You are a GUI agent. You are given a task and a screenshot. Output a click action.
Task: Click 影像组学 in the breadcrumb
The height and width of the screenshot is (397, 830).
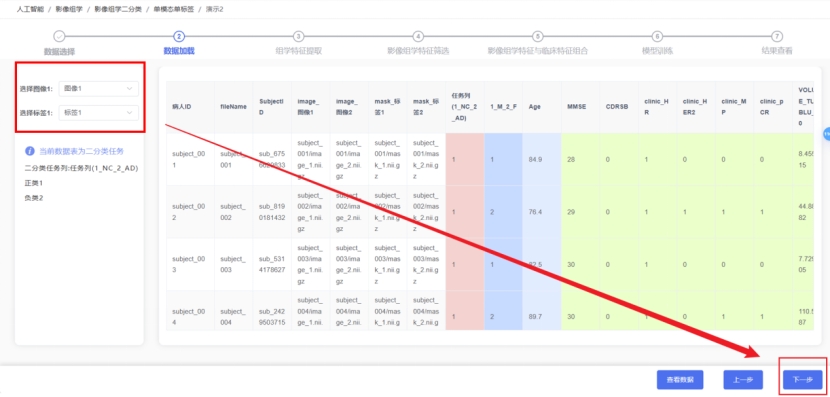tap(69, 10)
